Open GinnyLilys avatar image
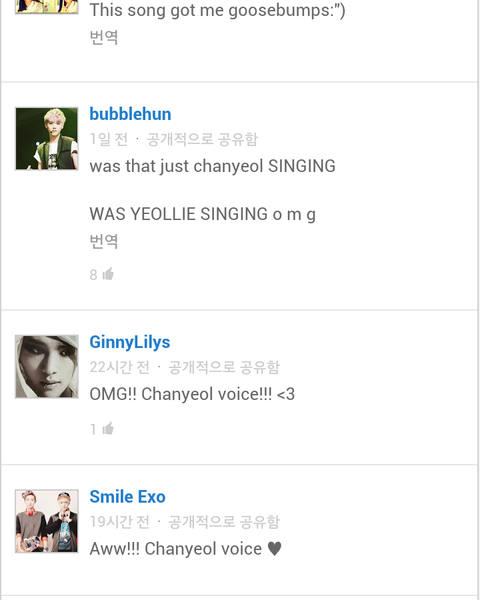Image resolution: width=480 pixels, height=600 pixels. (47, 367)
